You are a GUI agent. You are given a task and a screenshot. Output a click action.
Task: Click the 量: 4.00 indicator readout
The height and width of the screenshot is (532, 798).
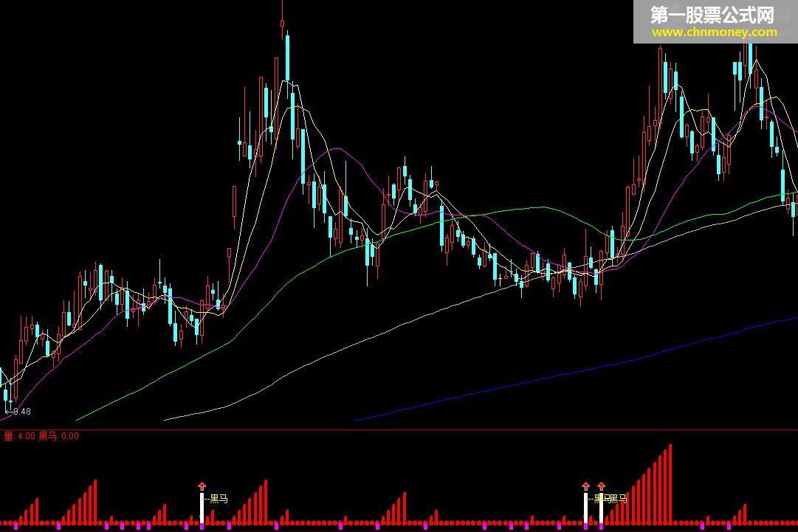(19, 436)
